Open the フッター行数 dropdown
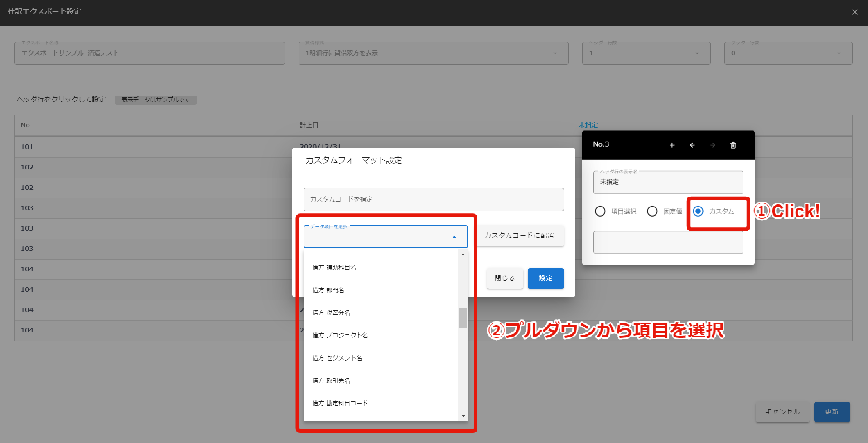Screen dimensions: 868x443 point(788,53)
